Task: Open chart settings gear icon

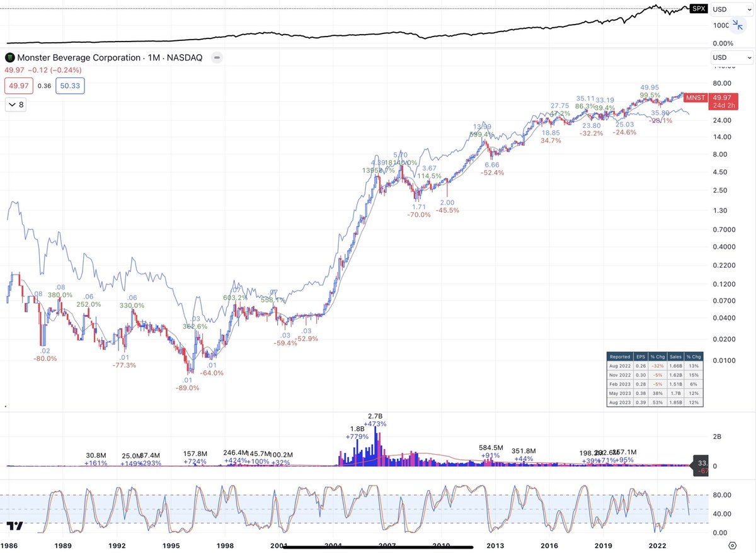Action: pos(733,545)
